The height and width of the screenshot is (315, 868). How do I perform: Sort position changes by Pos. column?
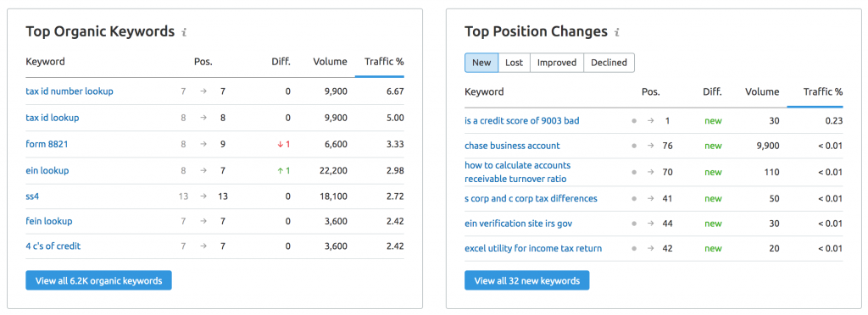tap(650, 91)
